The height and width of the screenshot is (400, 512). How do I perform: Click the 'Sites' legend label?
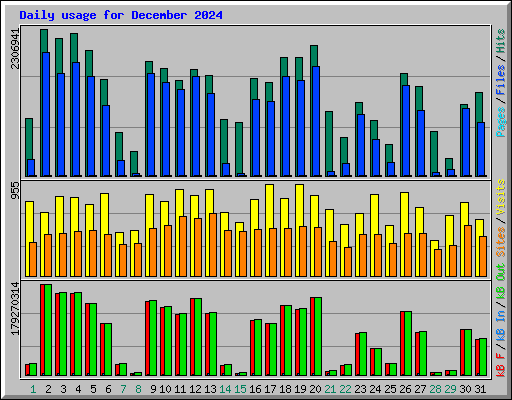tap(501, 242)
